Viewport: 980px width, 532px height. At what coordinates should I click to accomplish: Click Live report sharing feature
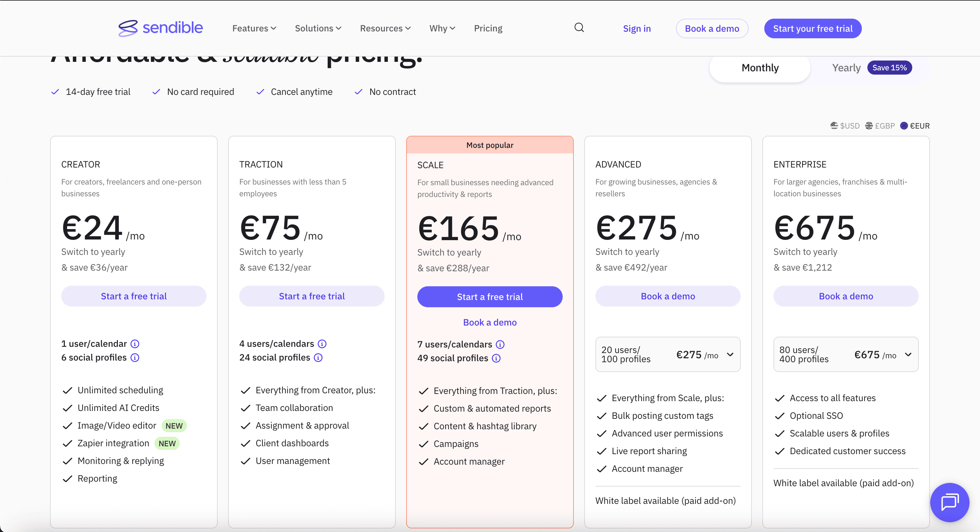tap(649, 451)
